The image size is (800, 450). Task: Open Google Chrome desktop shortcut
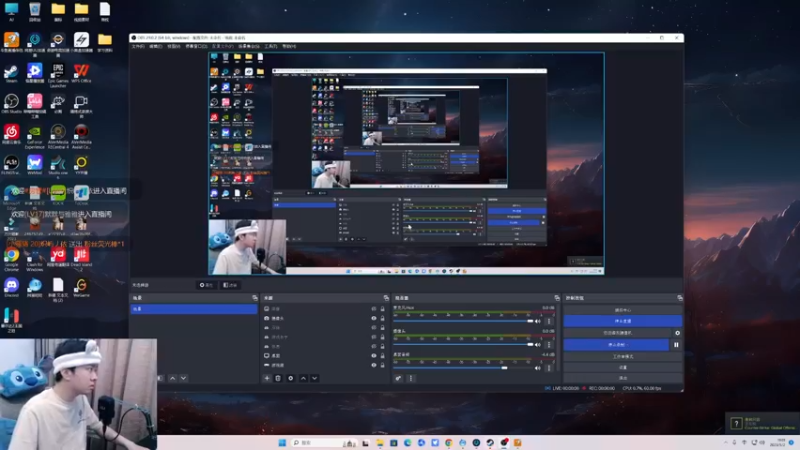[11, 259]
